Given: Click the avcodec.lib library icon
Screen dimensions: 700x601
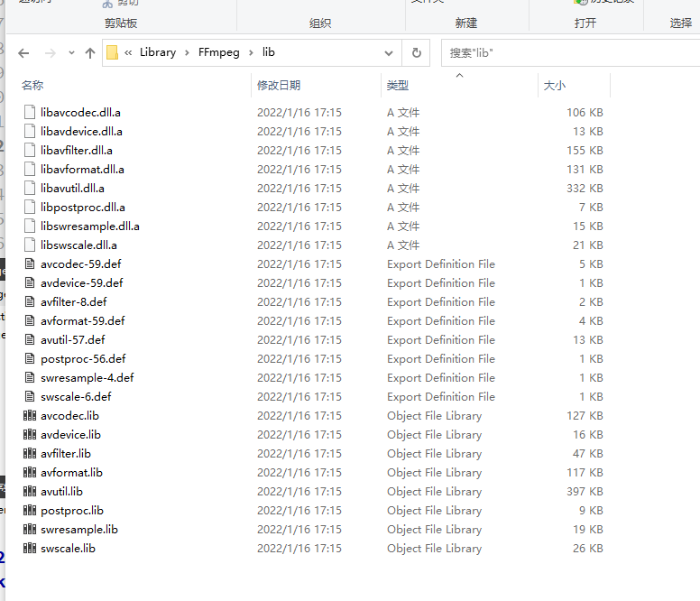Looking at the screenshot, I should tap(30, 416).
